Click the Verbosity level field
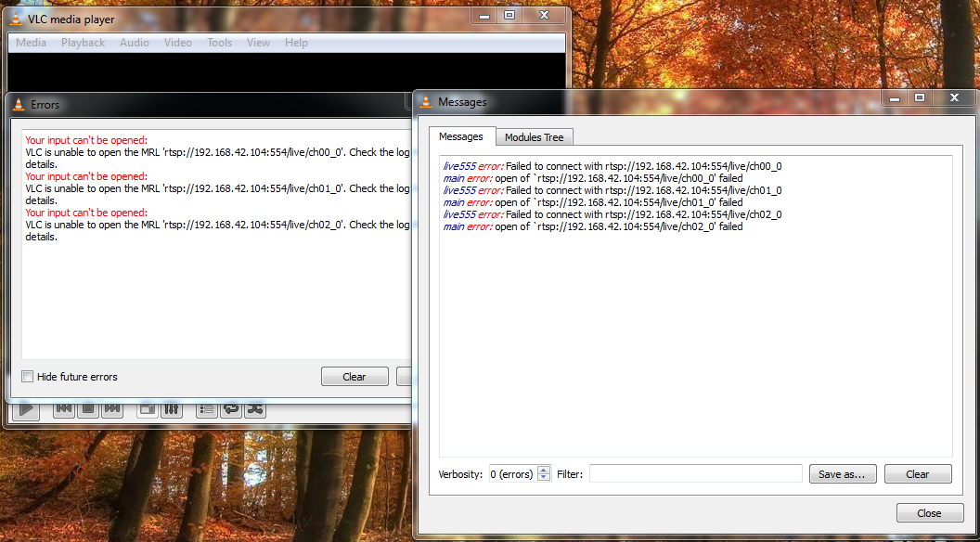The height and width of the screenshot is (542, 980). [512, 474]
